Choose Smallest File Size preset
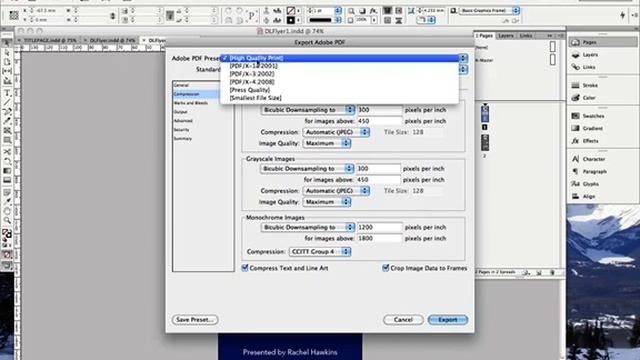The image size is (640, 360). 340,98
